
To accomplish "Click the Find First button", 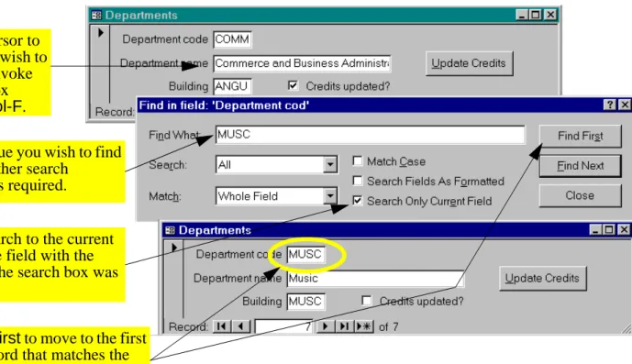I will tap(580, 136).
